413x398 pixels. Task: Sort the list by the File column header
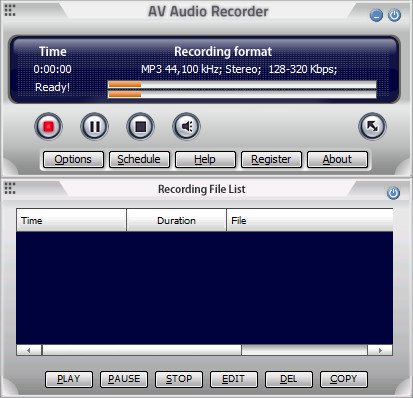[310, 220]
